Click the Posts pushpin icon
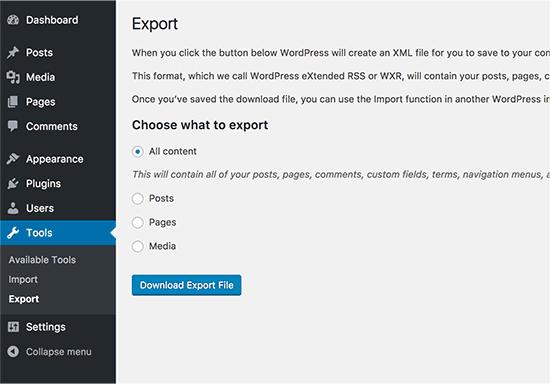This screenshot has height=384, width=550. click(13, 53)
